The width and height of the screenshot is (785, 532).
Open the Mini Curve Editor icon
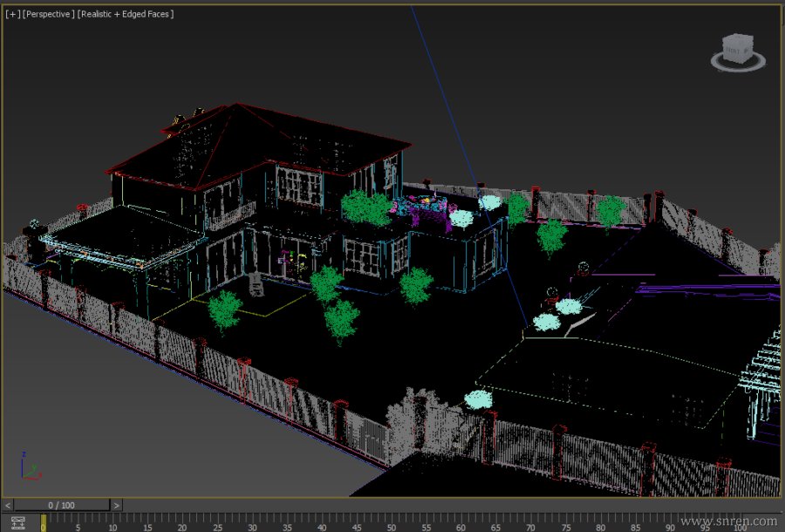(17, 523)
